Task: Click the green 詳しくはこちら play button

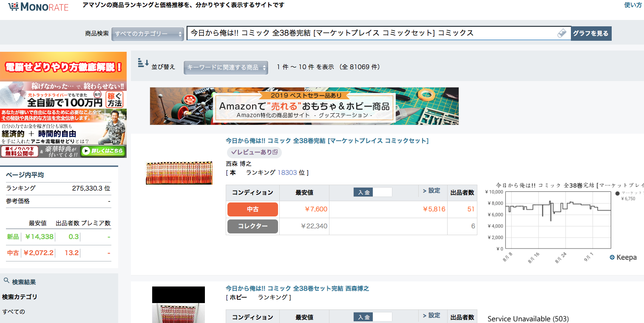Action: pyautogui.click(x=103, y=151)
